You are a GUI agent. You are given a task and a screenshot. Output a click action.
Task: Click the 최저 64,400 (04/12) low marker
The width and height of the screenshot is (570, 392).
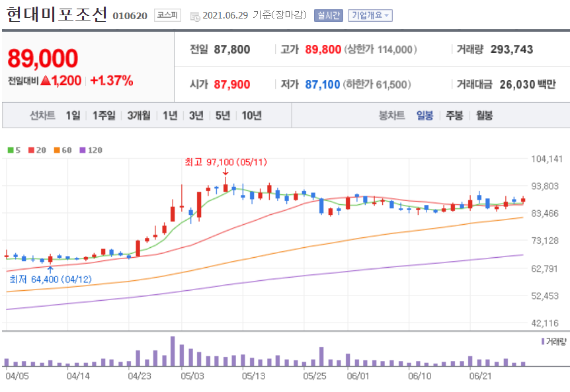point(50,279)
